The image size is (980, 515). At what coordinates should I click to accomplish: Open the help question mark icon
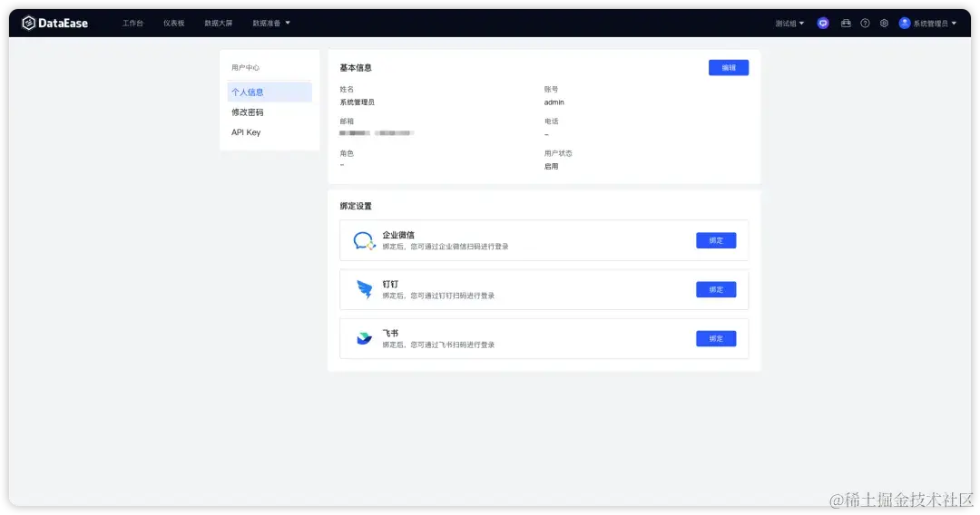tap(865, 23)
